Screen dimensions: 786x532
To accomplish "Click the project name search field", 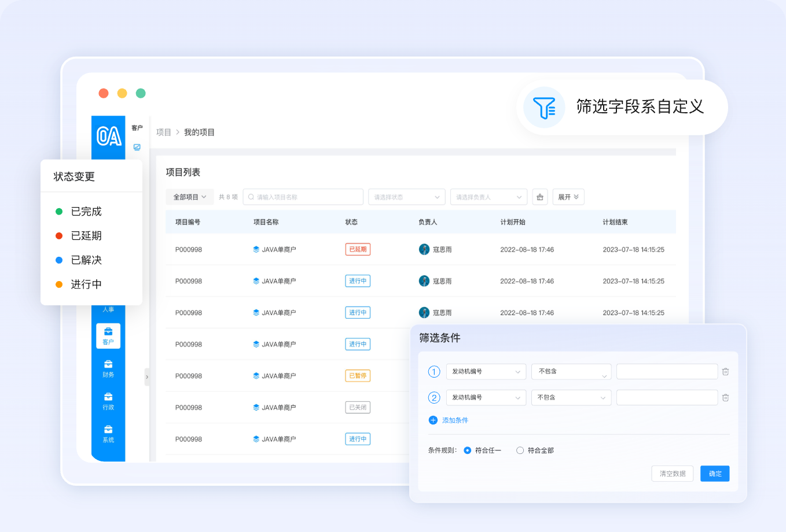I will (x=303, y=197).
